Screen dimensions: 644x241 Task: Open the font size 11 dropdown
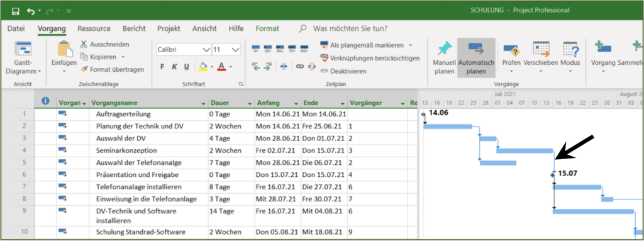[236, 50]
